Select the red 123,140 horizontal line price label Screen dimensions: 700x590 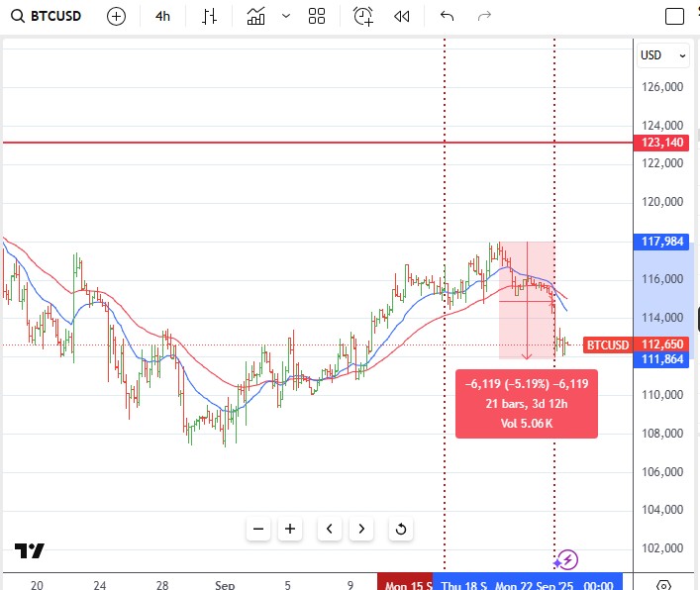pos(662,143)
